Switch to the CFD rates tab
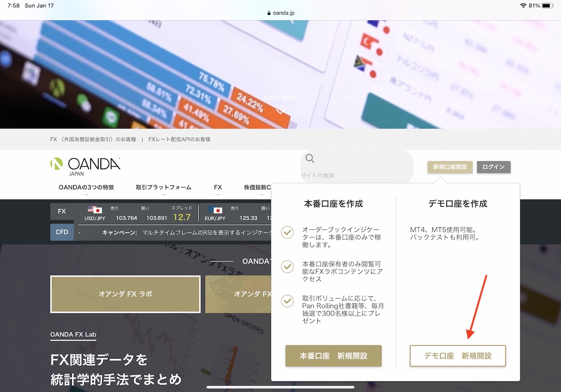 click(62, 232)
